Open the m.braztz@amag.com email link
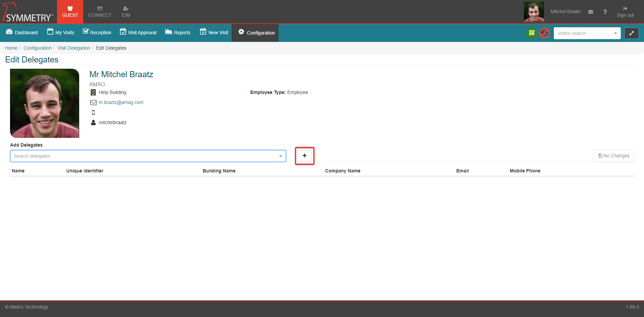The image size is (644, 317). (121, 102)
